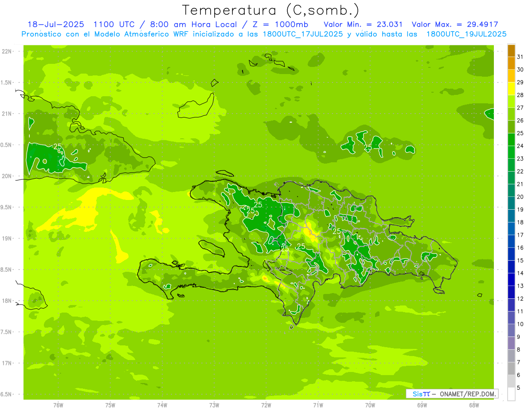This screenshot has height=411, width=532.
Task: Select the '1800UTC_17JUL2025' initialization time text
Action: click(303, 34)
